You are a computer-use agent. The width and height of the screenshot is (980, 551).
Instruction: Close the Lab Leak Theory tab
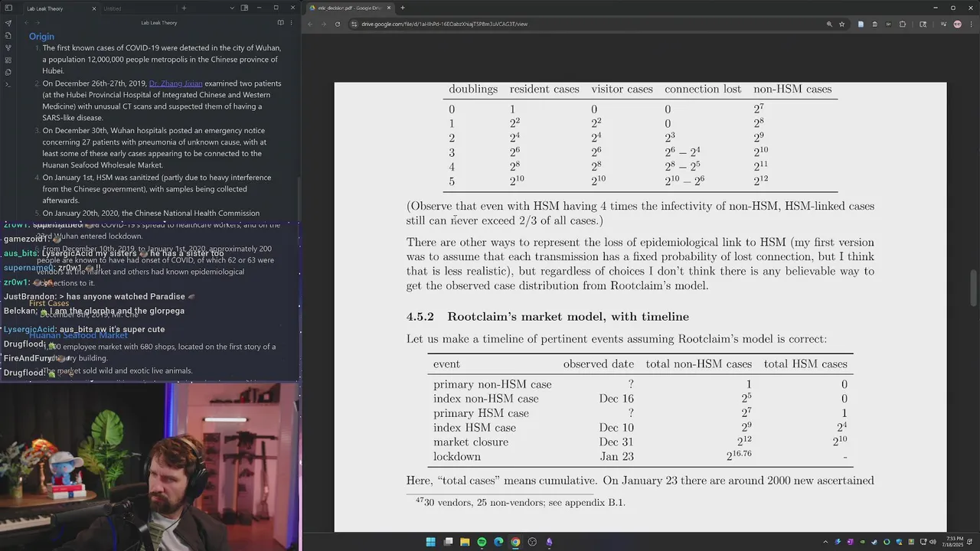pos(94,8)
